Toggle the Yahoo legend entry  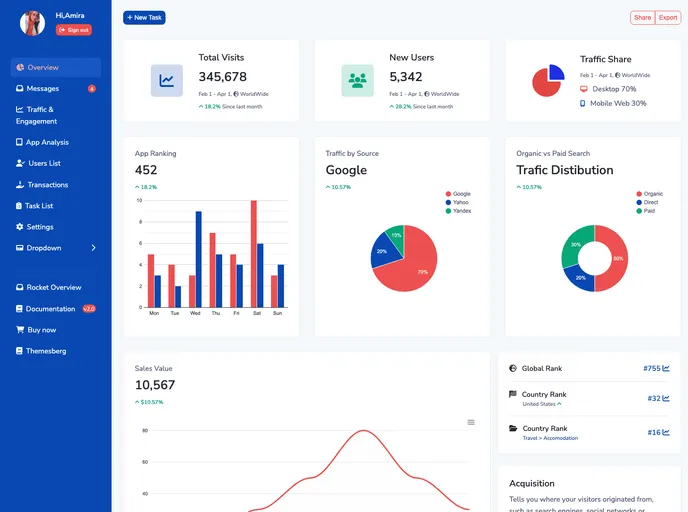456,202
